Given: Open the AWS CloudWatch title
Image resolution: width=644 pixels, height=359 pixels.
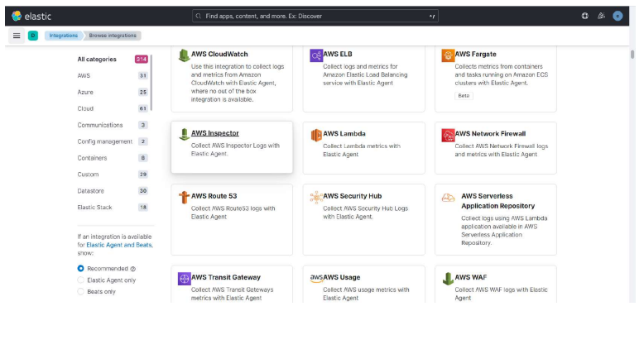Looking at the screenshot, I should [x=219, y=54].
